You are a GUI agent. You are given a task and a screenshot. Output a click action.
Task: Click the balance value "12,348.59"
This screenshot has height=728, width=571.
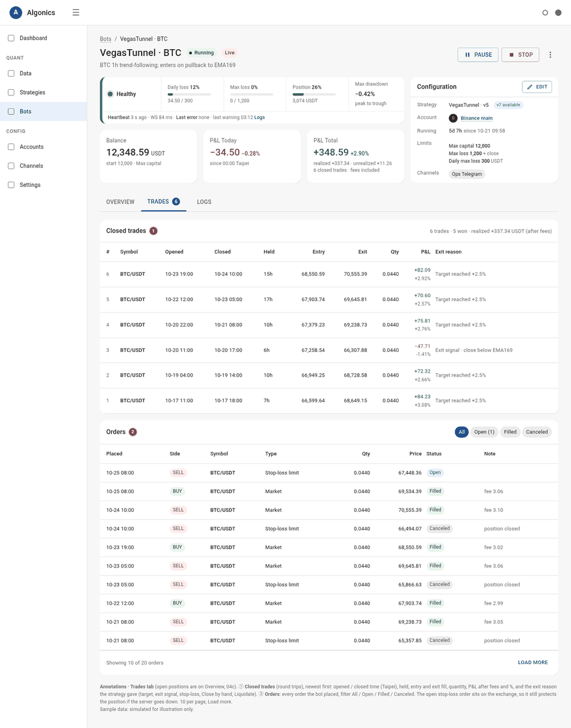coord(128,153)
